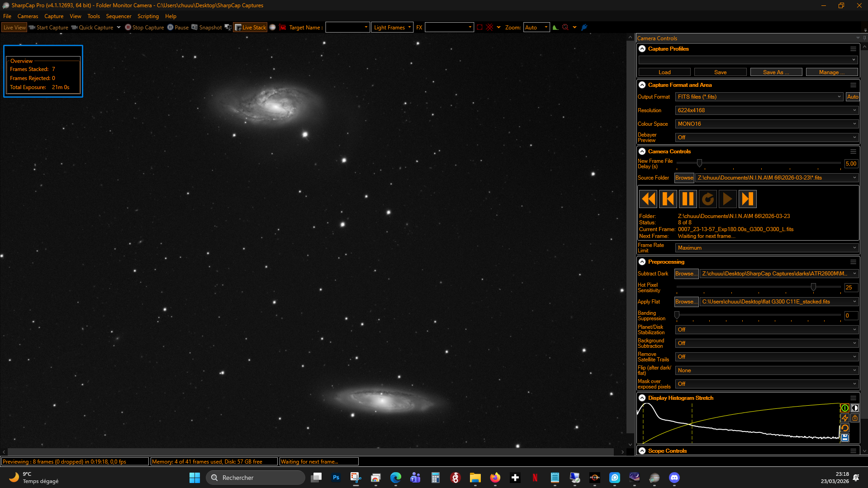868x488 pixels.
Task: Rewind the folder monitor frames
Action: click(648, 199)
